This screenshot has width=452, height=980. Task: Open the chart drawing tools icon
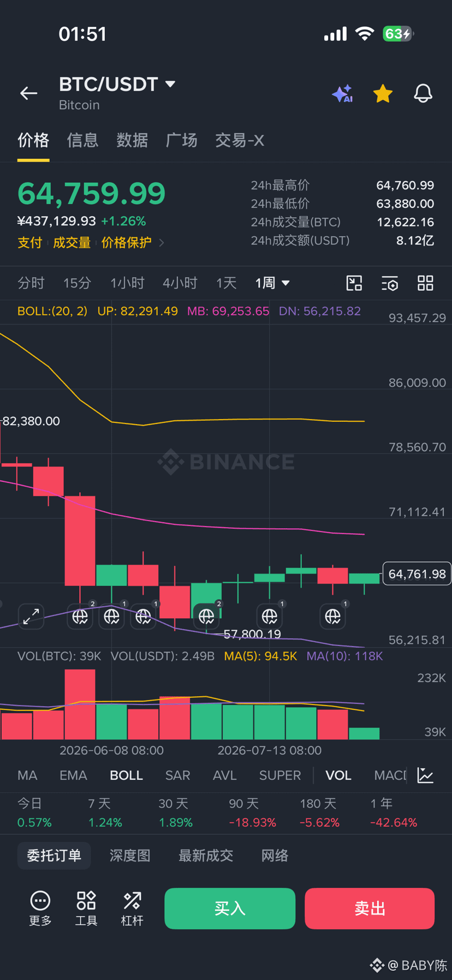point(354,283)
